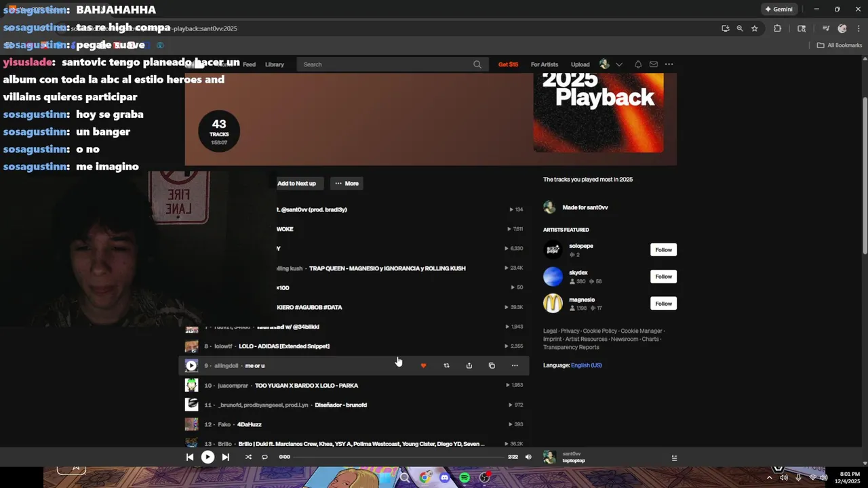The height and width of the screenshot is (488, 868).
Task: Open now playing track "toptoptop"
Action: coord(574,461)
